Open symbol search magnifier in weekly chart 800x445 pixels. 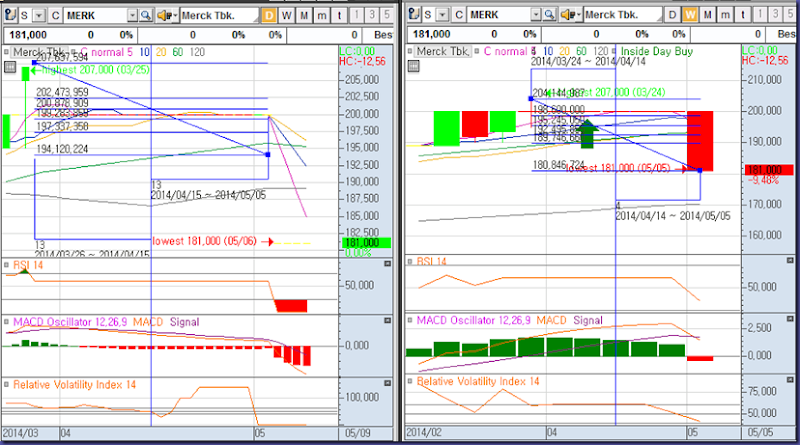pos(549,15)
